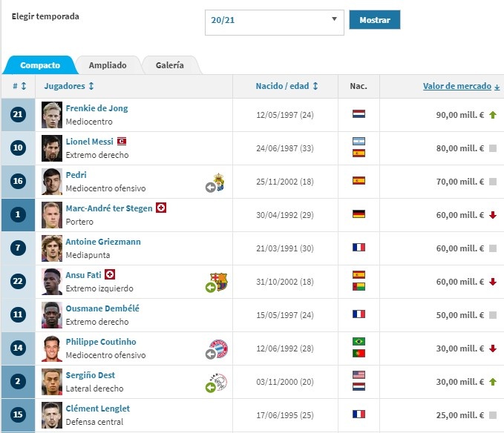Click Ousmane Dembélé's portrait thumbnail
504x433 pixels.
52,315
